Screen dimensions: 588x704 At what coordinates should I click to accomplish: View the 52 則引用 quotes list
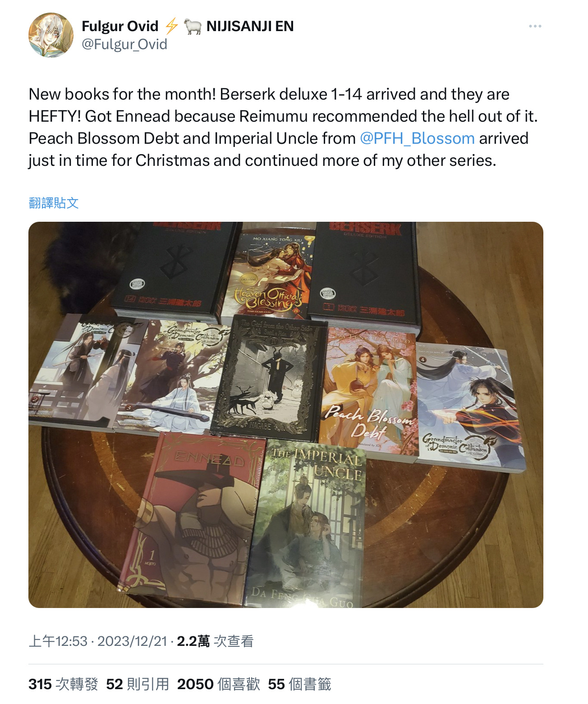pyautogui.click(x=138, y=684)
